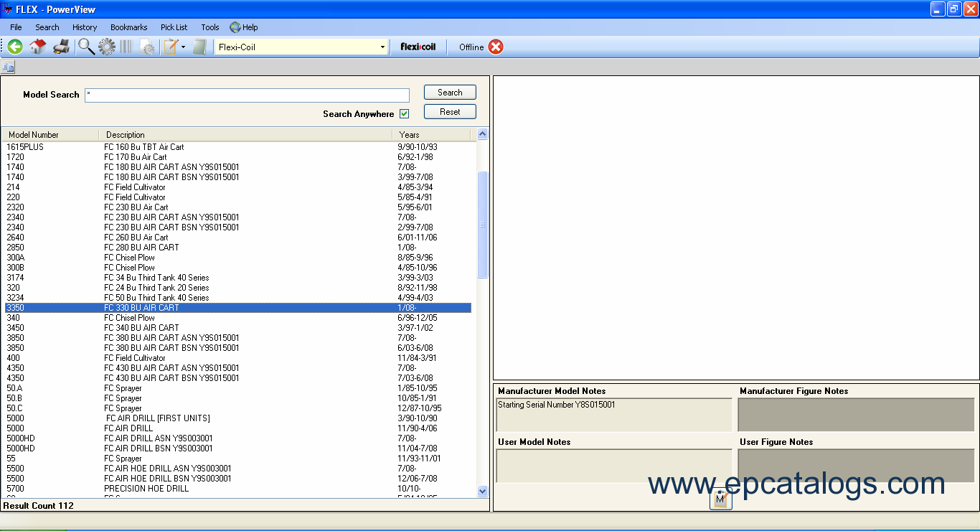
Task: Click the model list scrollbar thumb
Action: pos(482,225)
